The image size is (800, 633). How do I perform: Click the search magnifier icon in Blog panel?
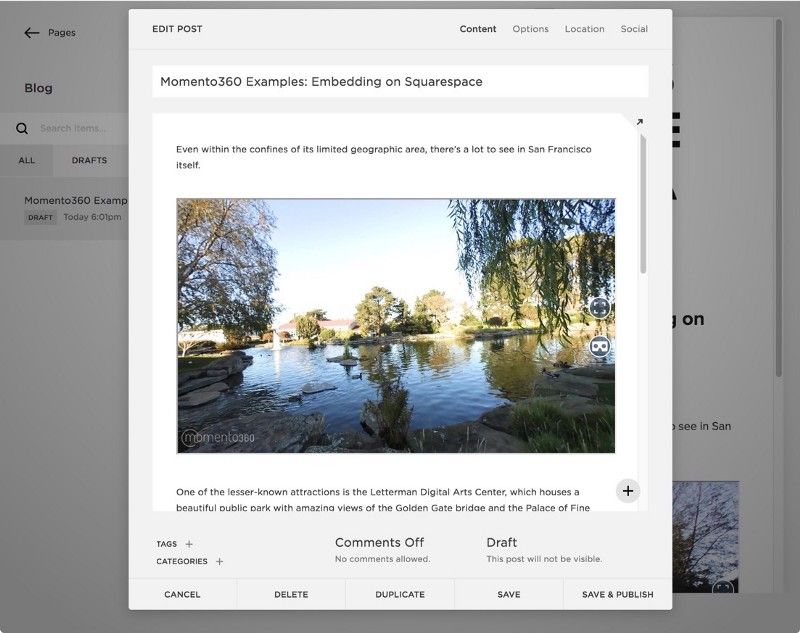point(22,128)
